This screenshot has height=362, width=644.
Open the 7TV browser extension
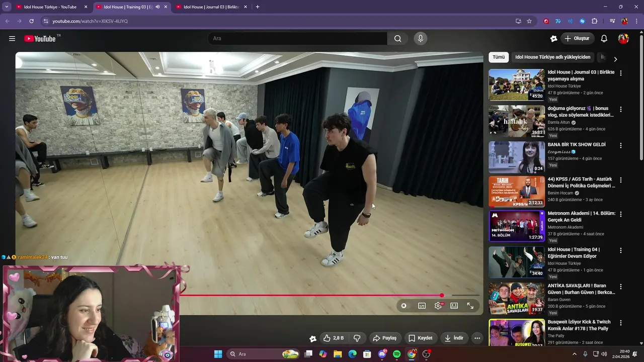(x=558, y=21)
